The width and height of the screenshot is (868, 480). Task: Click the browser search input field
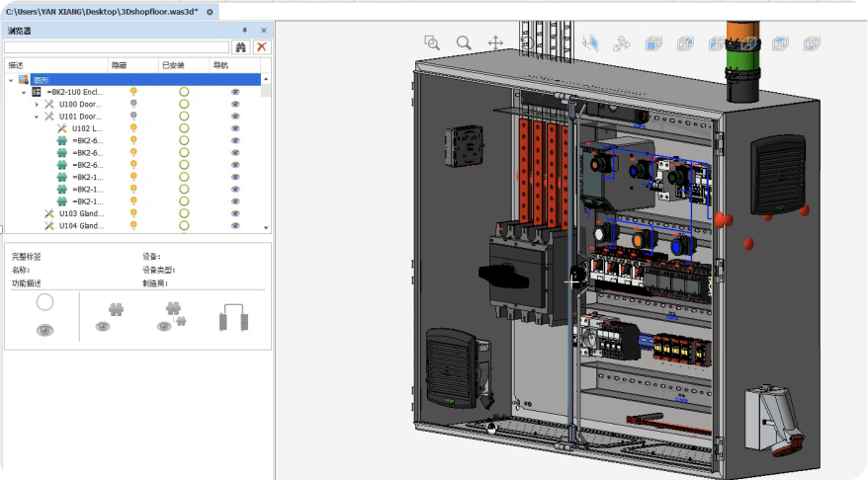(x=117, y=47)
